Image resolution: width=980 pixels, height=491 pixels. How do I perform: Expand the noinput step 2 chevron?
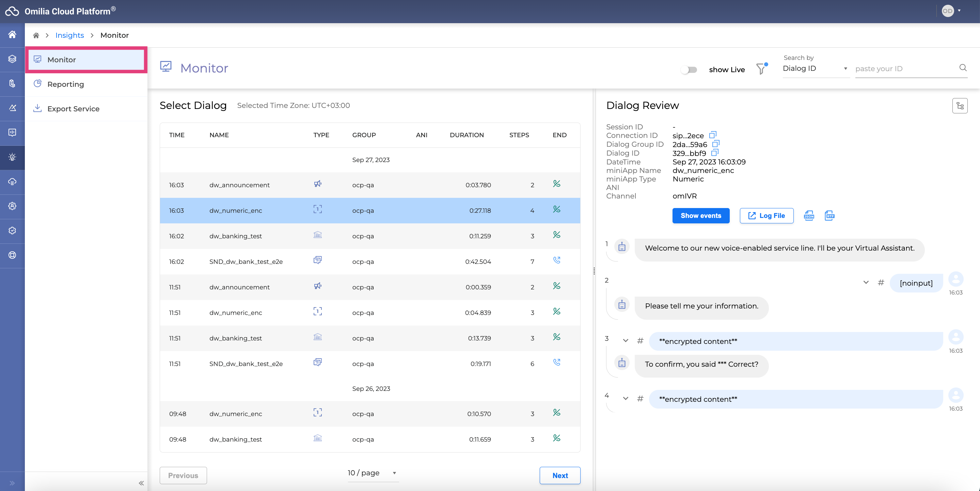coord(866,283)
